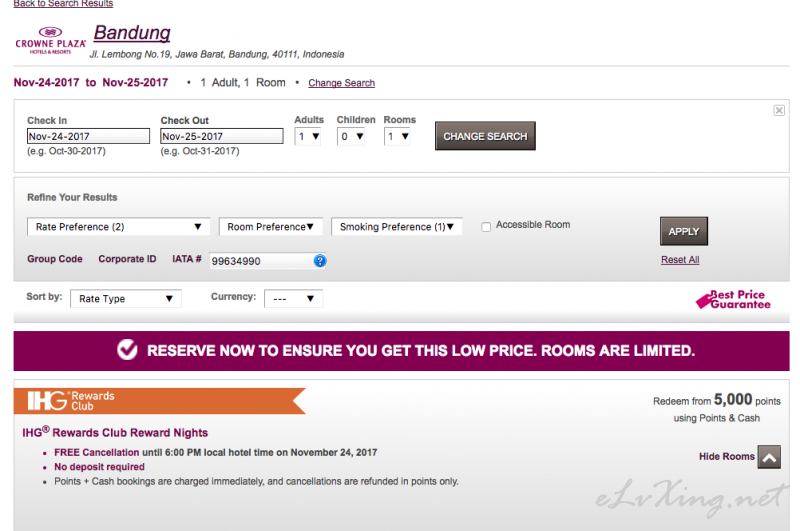Expand Room Preference dropdown
This screenshot has width=800, height=531.
click(270, 226)
